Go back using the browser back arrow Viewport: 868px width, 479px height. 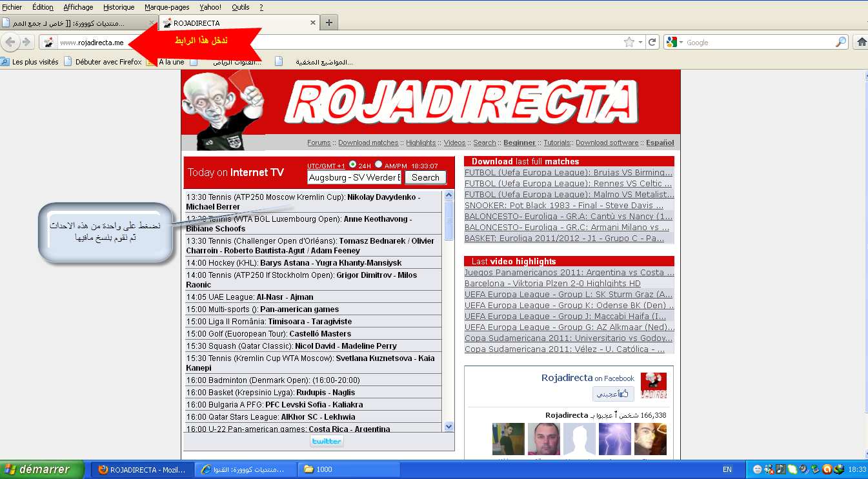(x=10, y=42)
